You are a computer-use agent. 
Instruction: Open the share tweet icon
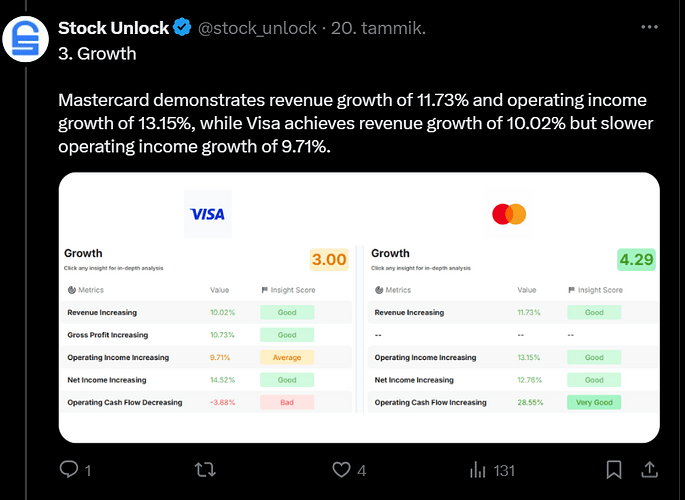pos(650,469)
